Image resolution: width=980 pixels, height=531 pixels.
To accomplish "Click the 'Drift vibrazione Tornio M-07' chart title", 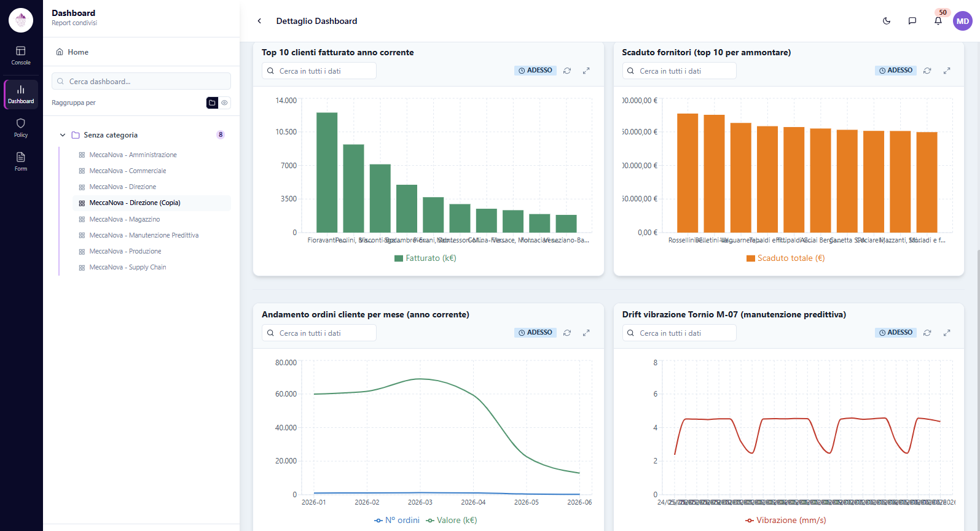I will click(x=734, y=314).
